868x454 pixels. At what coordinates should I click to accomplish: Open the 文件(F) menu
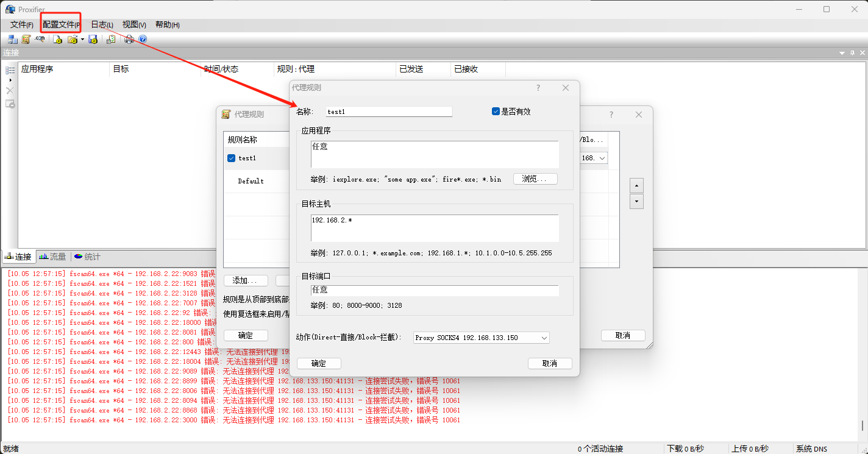click(22, 25)
